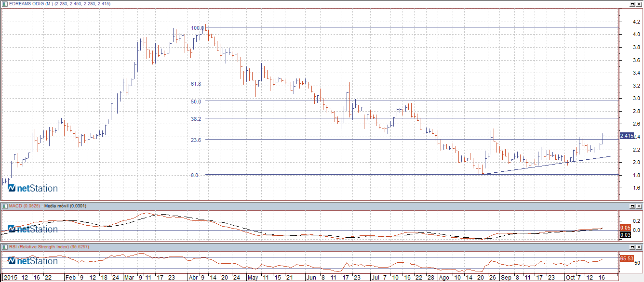Select the 23.6 Fibonacci level label
644x282 pixels.
click(195, 140)
